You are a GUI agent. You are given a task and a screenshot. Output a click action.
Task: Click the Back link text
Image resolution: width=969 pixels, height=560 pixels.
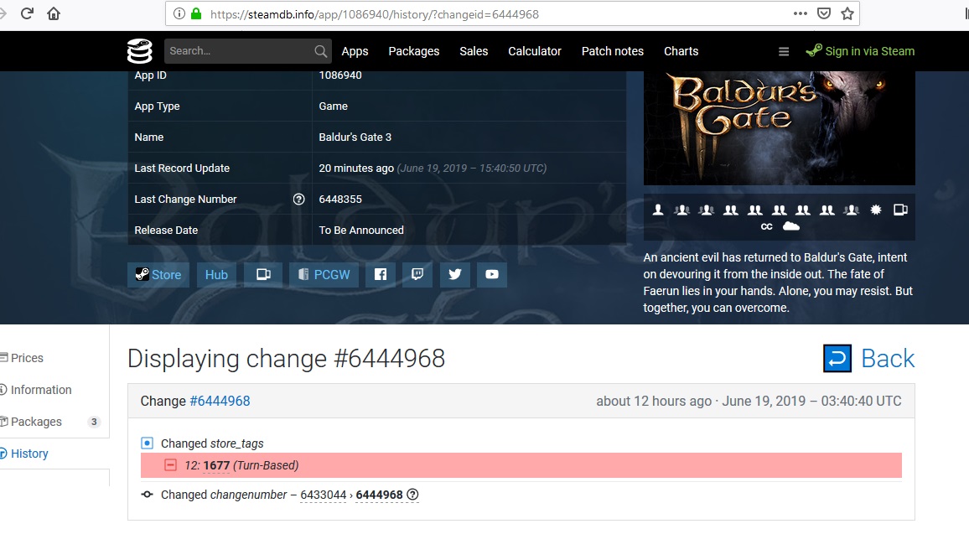tap(888, 359)
